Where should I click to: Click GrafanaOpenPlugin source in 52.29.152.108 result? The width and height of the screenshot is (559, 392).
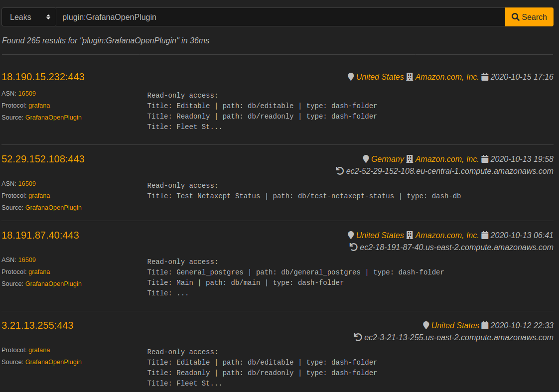pos(53,208)
